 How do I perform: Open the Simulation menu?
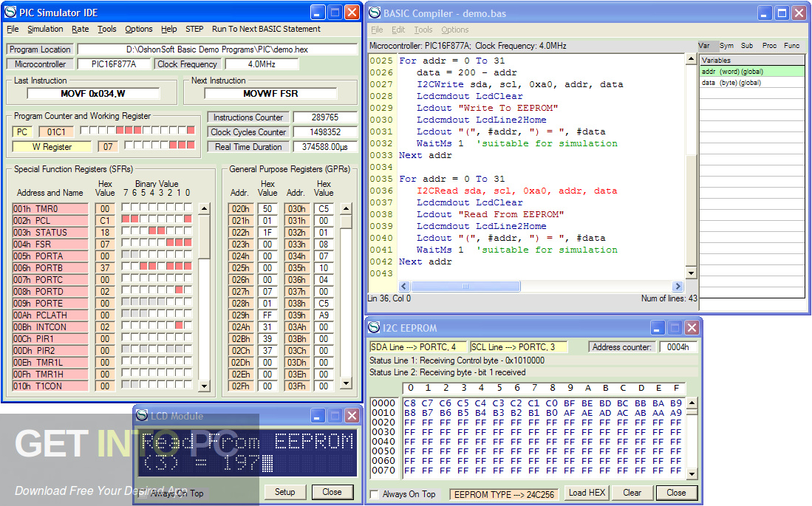click(x=45, y=29)
